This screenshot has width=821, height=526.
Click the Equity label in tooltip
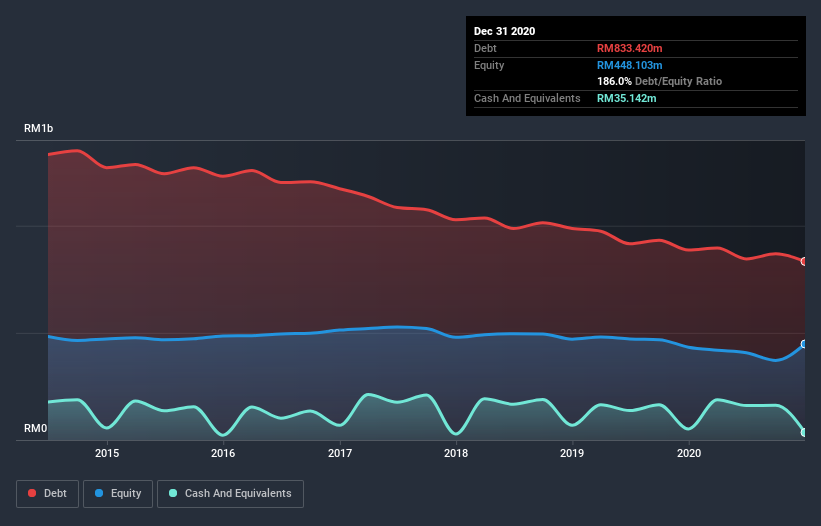[489, 65]
